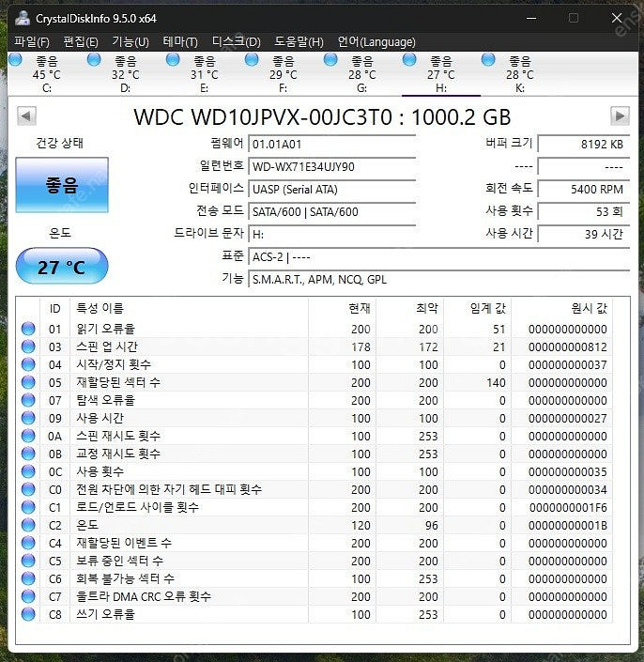Open the 테마(T) menu
This screenshot has width=644, height=662.
click(180, 42)
